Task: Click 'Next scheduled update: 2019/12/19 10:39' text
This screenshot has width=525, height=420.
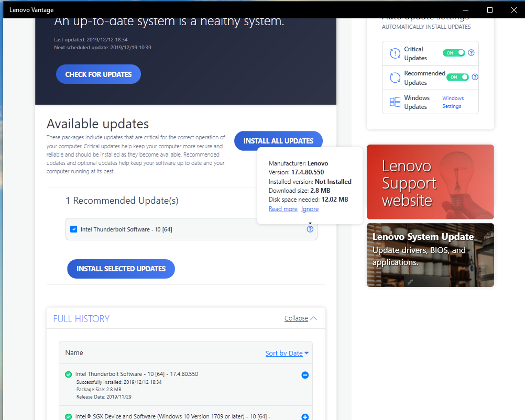Action: coord(103,48)
